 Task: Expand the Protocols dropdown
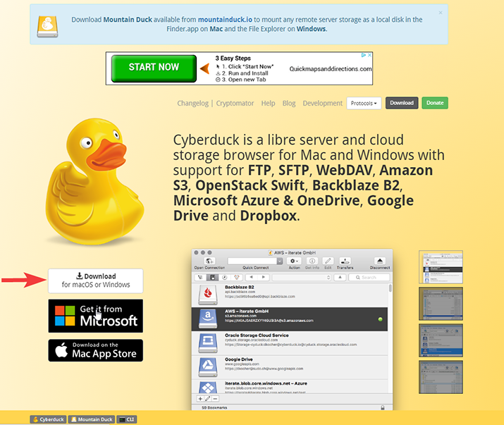point(364,103)
